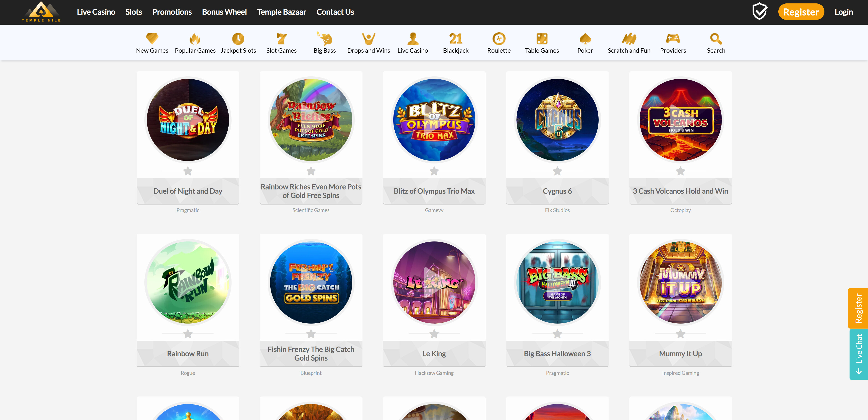Open Table Games dice icon

[542, 39]
